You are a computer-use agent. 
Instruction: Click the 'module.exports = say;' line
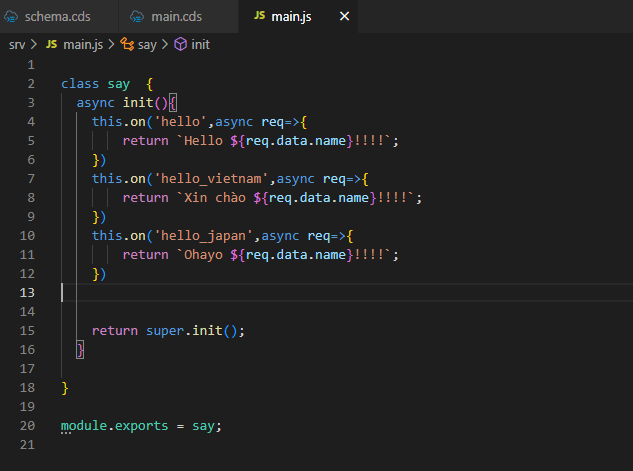point(140,425)
